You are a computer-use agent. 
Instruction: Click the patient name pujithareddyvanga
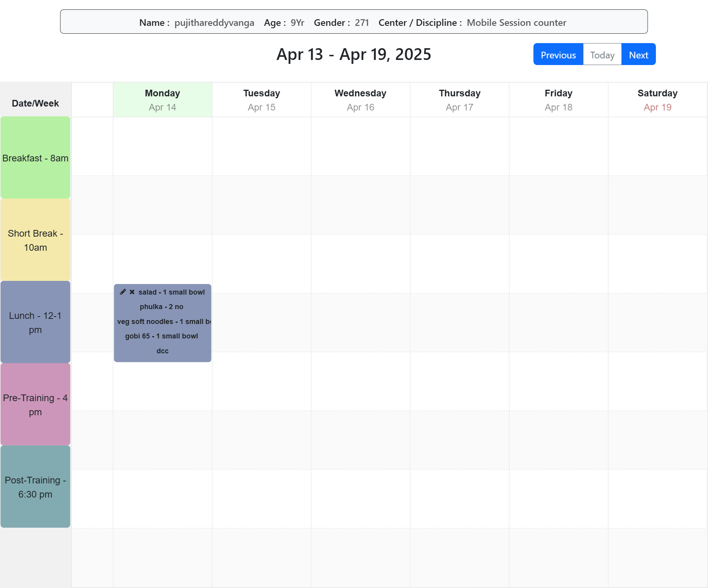pos(214,23)
